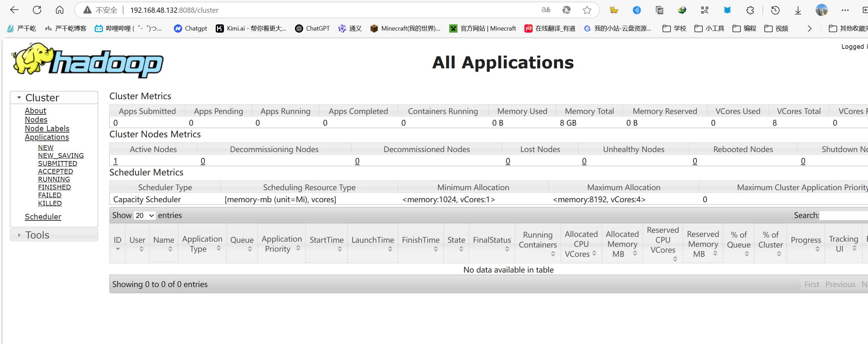Click the browser home icon
The image size is (868, 344).
tap(60, 10)
